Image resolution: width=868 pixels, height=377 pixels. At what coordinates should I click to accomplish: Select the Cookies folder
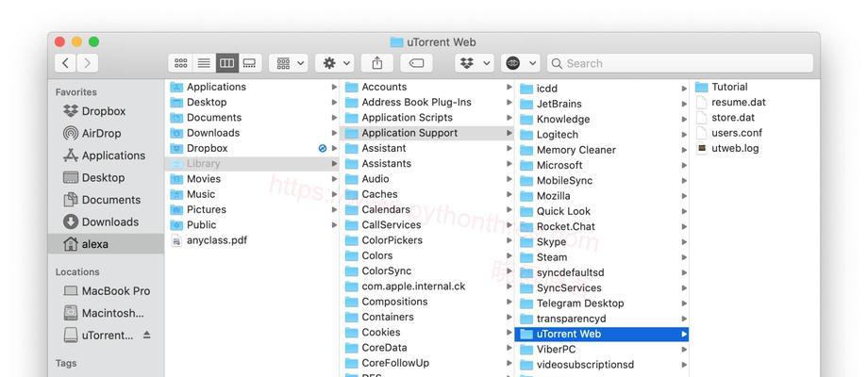click(427, 332)
